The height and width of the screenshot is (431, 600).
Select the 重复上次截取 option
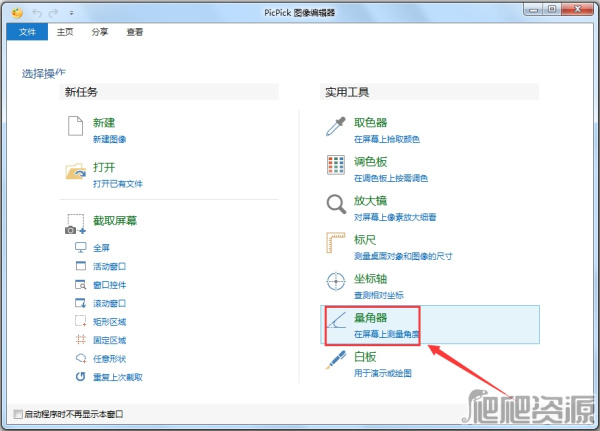click(x=118, y=377)
